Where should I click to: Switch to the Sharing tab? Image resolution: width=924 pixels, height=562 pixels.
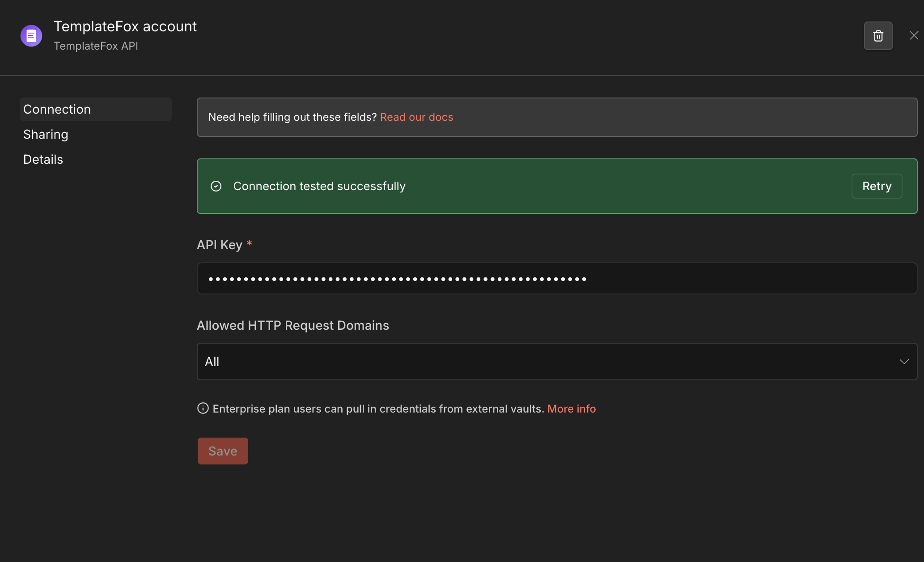click(x=46, y=134)
